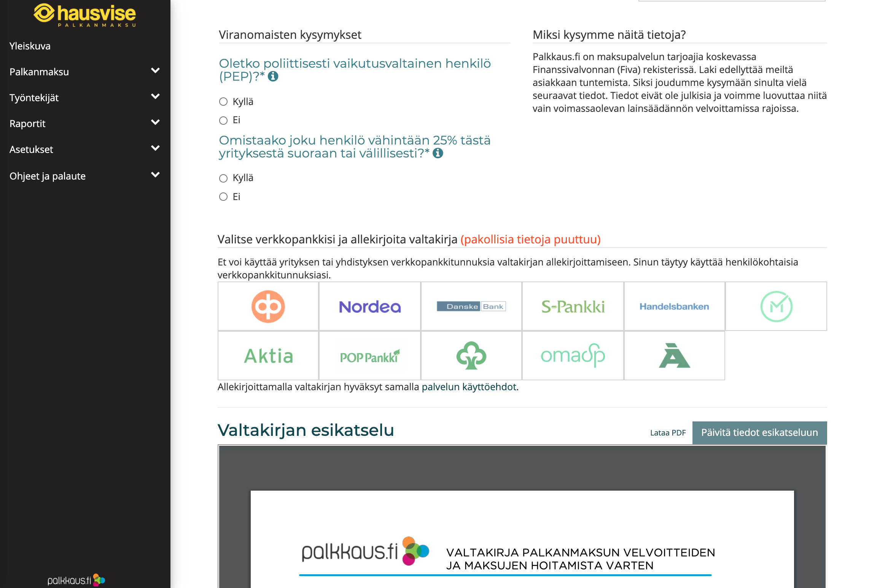
Task: Select Danske Bank for signing
Action: click(x=471, y=306)
